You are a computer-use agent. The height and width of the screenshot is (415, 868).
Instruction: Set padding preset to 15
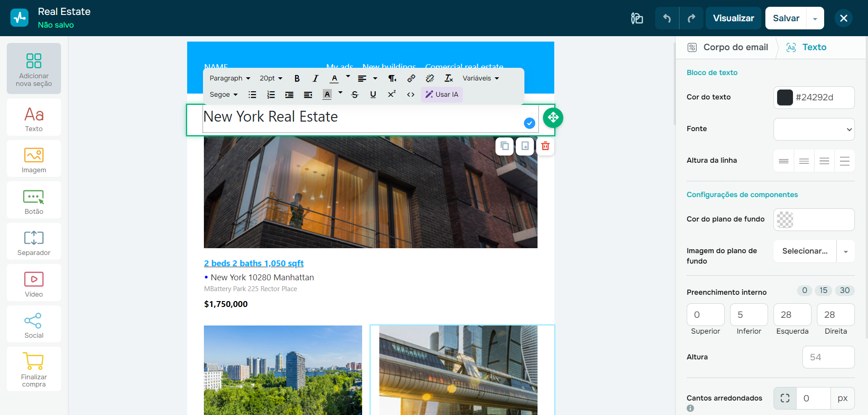823,290
